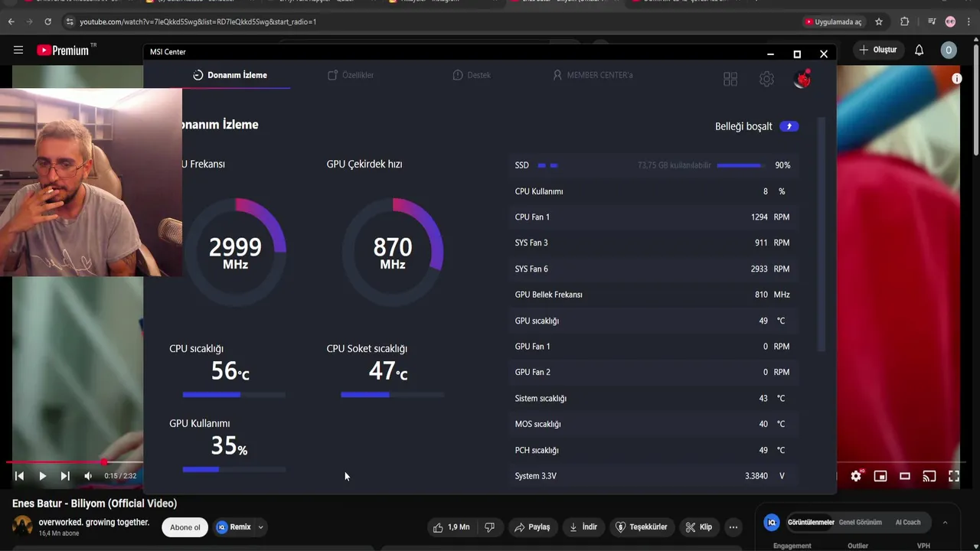The width and height of the screenshot is (980, 551).
Task: Click Uygulamada aç button in address bar
Action: (833, 22)
